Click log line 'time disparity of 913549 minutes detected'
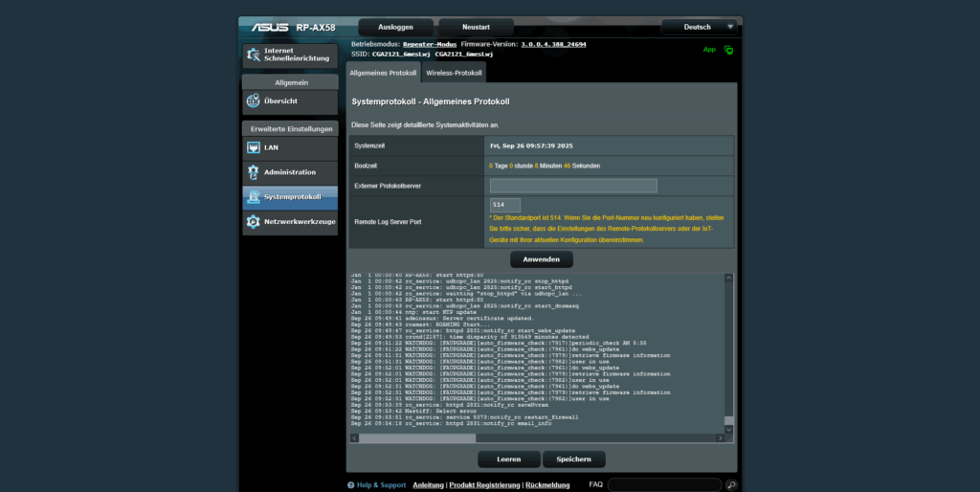Image resolution: width=980 pixels, height=492 pixels. pyautogui.click(x=470, y=337)
